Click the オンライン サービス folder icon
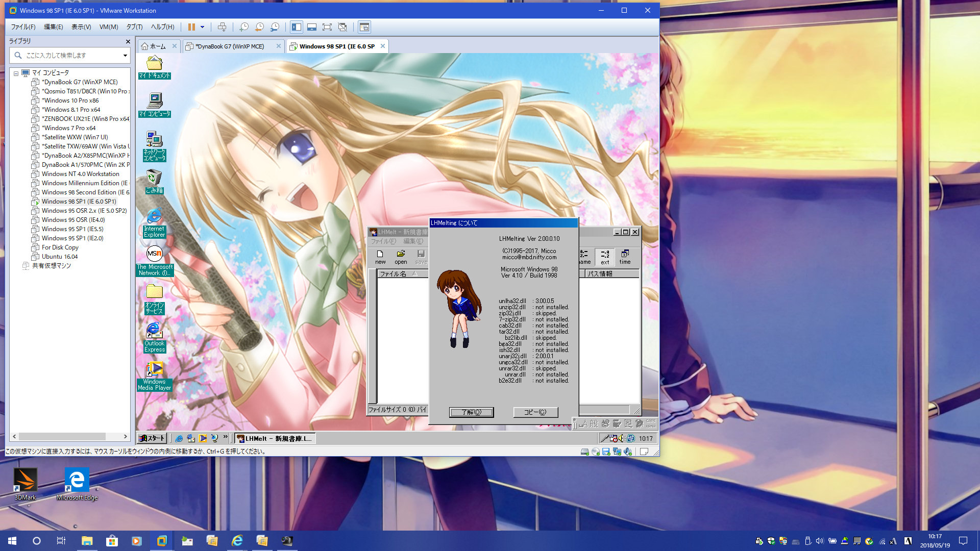 pos(154,299)
